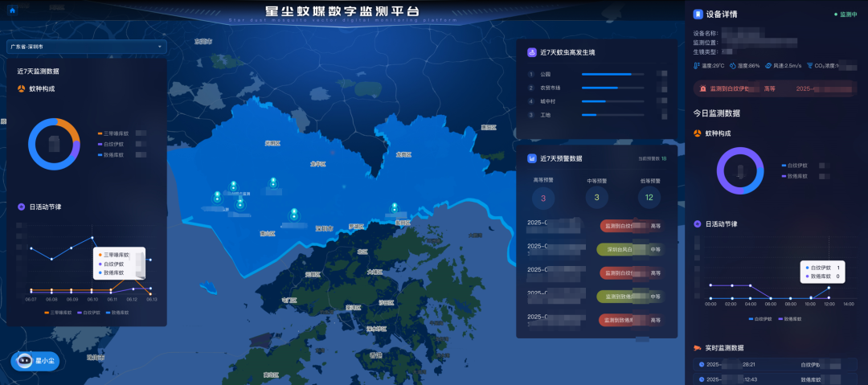Click clock icon in the 28:21 record row
This screenshot has width=868, height=385.
click(x=702, y=364)
